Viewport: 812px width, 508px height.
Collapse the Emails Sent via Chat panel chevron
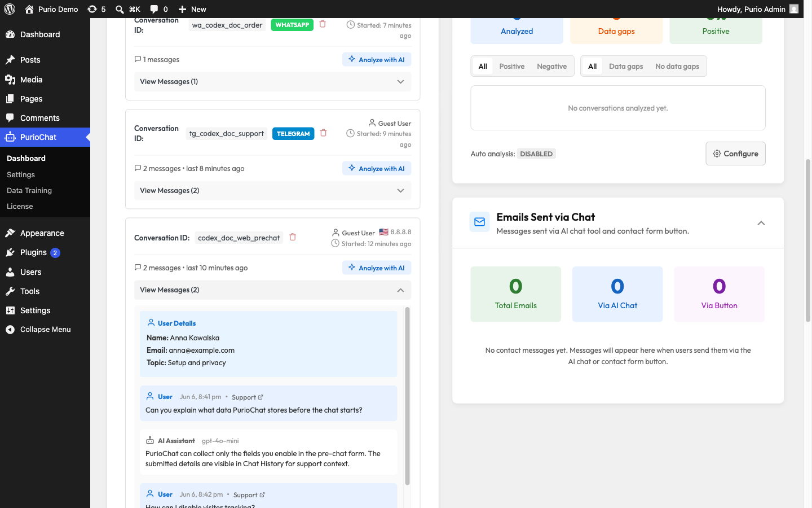(x=761, y=223)
